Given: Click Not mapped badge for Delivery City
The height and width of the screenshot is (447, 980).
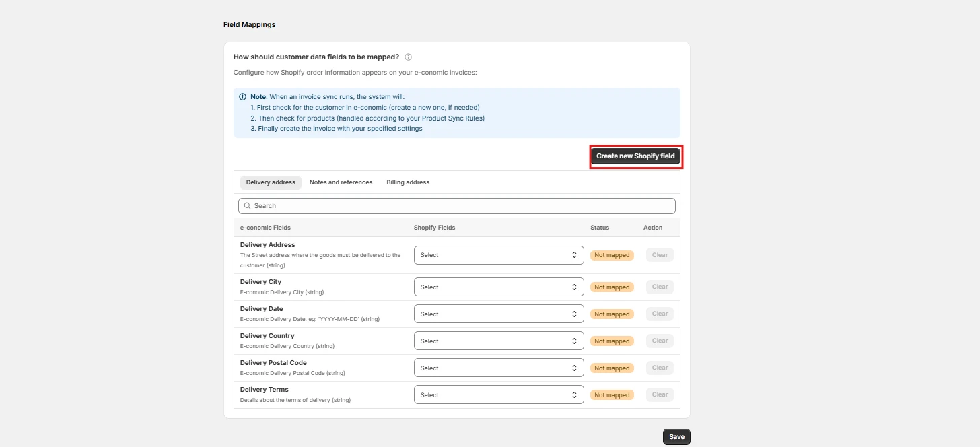Looking at the screenshot, I should [612, 287].
